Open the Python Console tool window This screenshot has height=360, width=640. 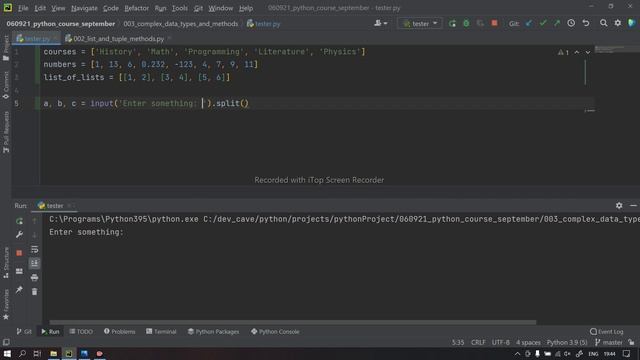pyautogui.click(x=275, y=331)
